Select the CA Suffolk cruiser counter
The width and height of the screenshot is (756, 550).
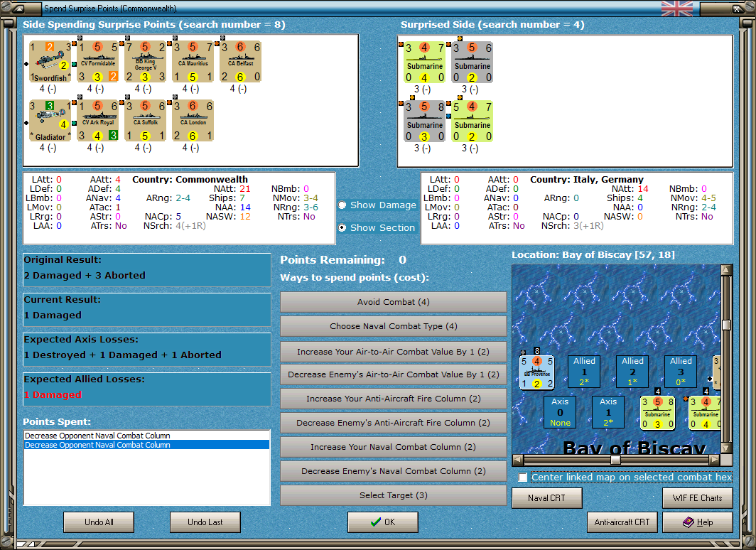(145, 121)
